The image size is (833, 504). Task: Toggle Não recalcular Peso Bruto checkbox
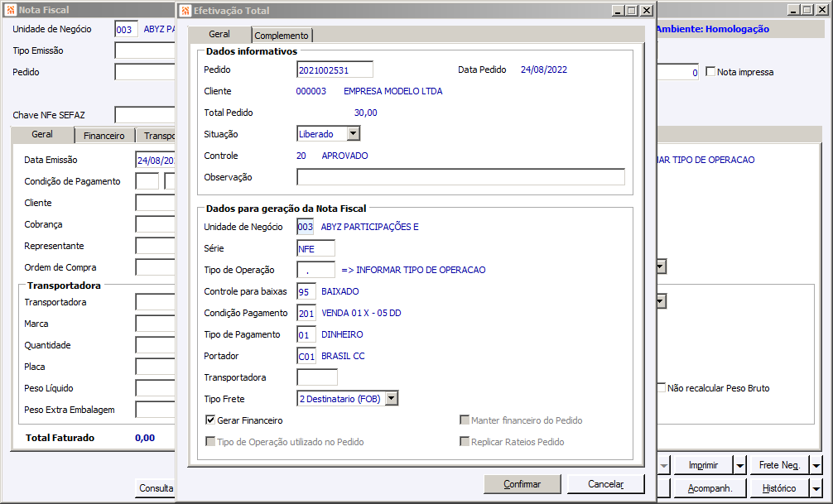tap(661, 387)
